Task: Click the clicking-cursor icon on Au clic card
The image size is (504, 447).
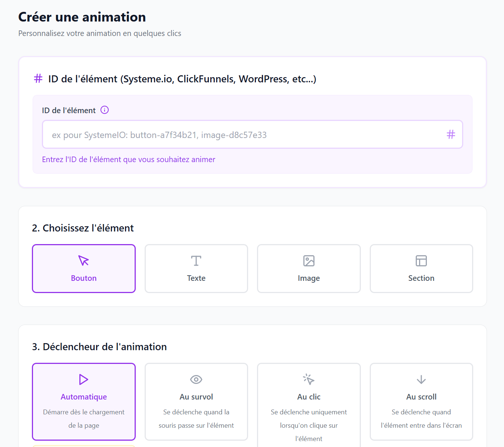Action: (x=309, y=379)
